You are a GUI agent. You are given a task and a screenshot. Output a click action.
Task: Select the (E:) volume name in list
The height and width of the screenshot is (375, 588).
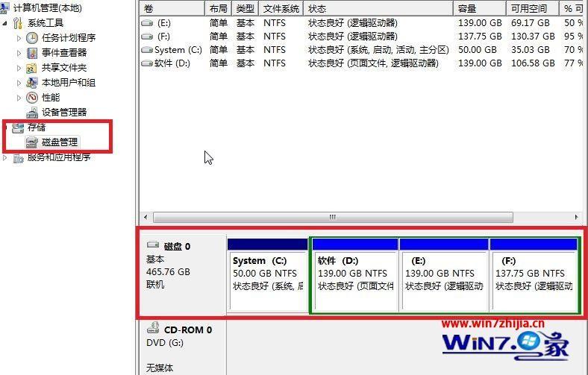coord(164,23)
